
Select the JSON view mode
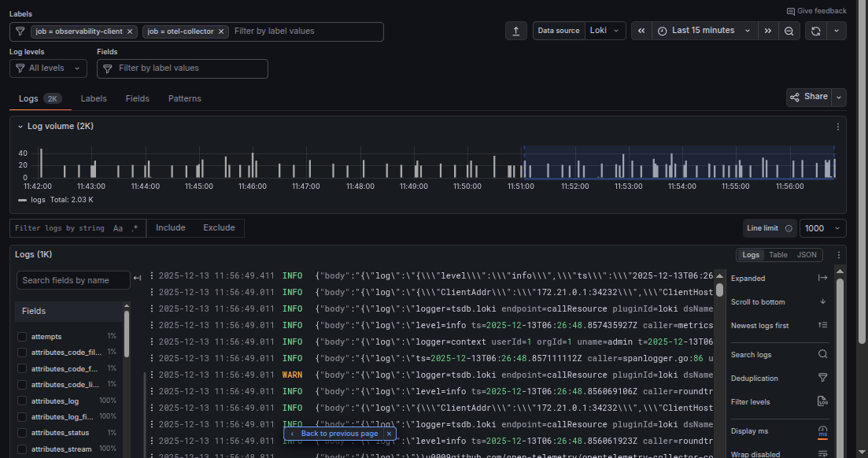(807, 255)
